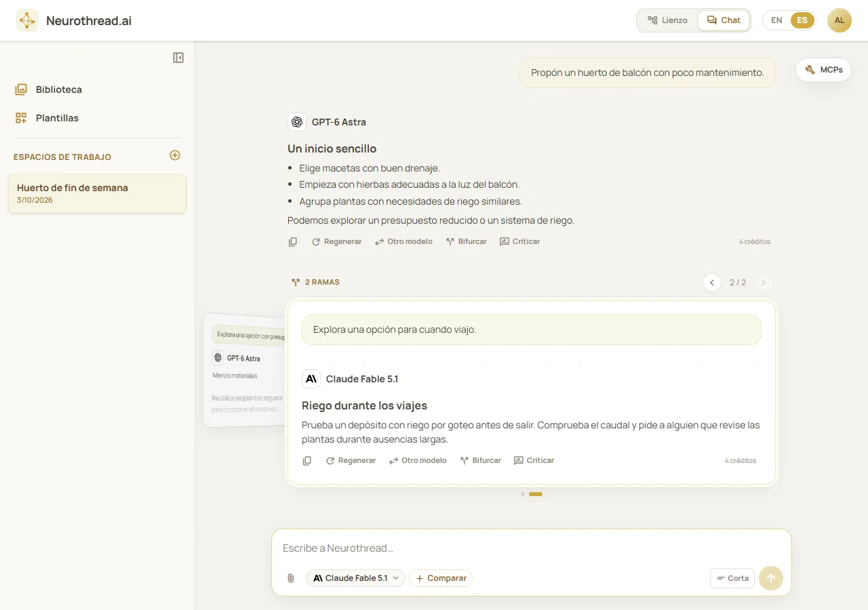This screenshot has height=610, width=868.
Task: Attach a file with paperclip icon
Action: coord(291,578)
